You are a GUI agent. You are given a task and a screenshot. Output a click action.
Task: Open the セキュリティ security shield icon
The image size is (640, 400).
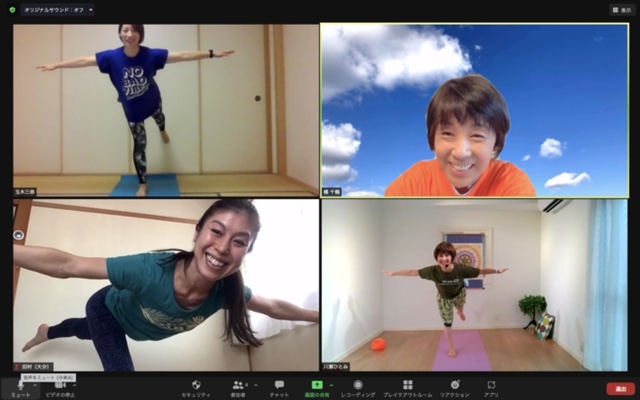(x=196, y=385)
